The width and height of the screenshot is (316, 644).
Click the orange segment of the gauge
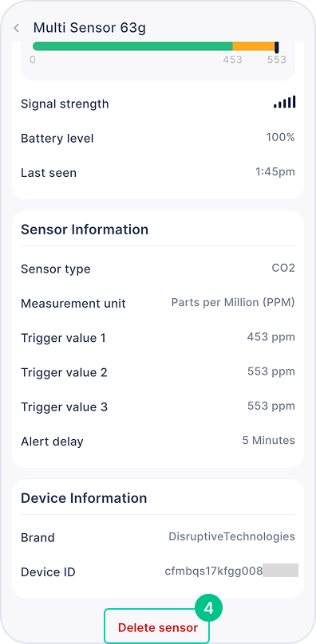[254, 46]
